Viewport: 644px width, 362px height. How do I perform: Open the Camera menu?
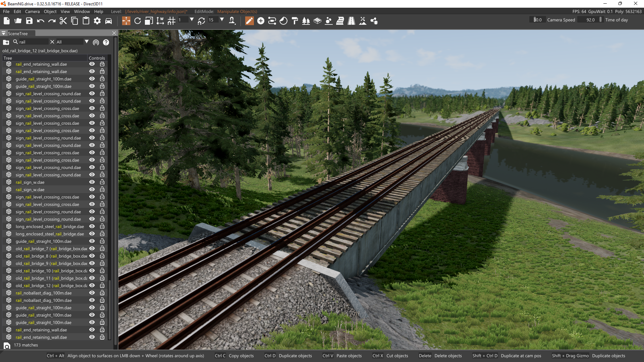(x=32, y=11)
